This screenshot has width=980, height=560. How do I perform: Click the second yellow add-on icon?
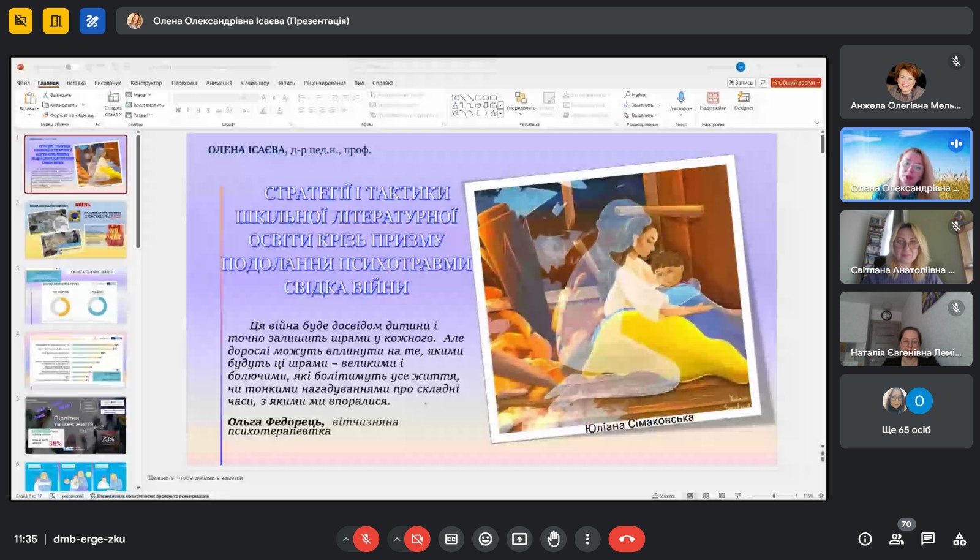point(56,21)
